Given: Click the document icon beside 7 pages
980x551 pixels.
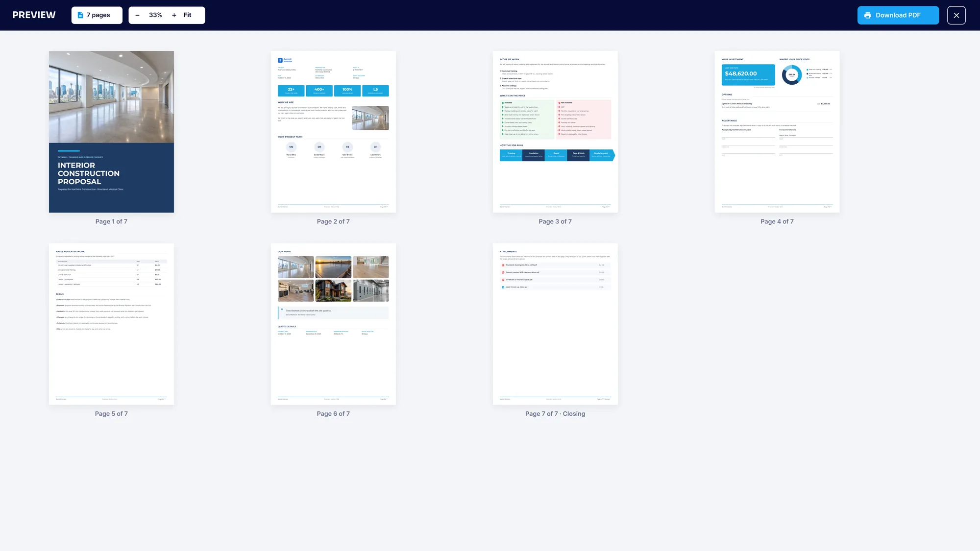Looking at the screenshot, I should pyautogui.click(x=80, y=15).
